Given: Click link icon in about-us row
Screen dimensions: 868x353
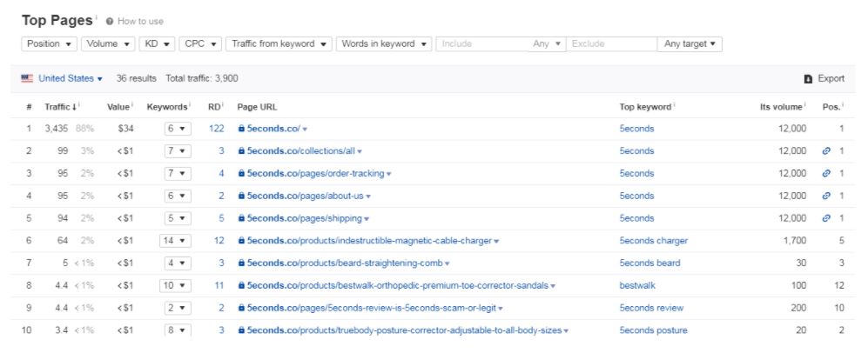Looking at the screenshot, I should pyautogui.click(x=826, y=196).
